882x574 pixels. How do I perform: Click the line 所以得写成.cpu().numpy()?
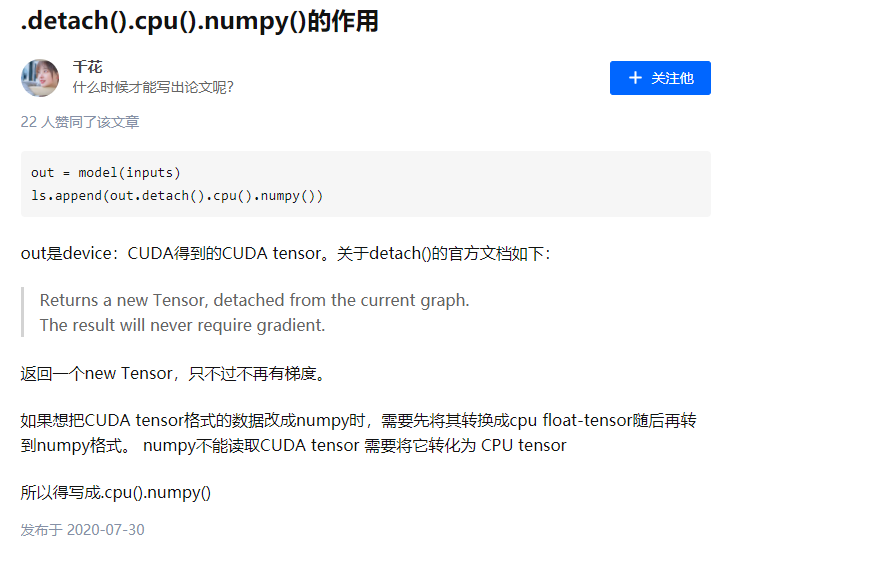116,492
